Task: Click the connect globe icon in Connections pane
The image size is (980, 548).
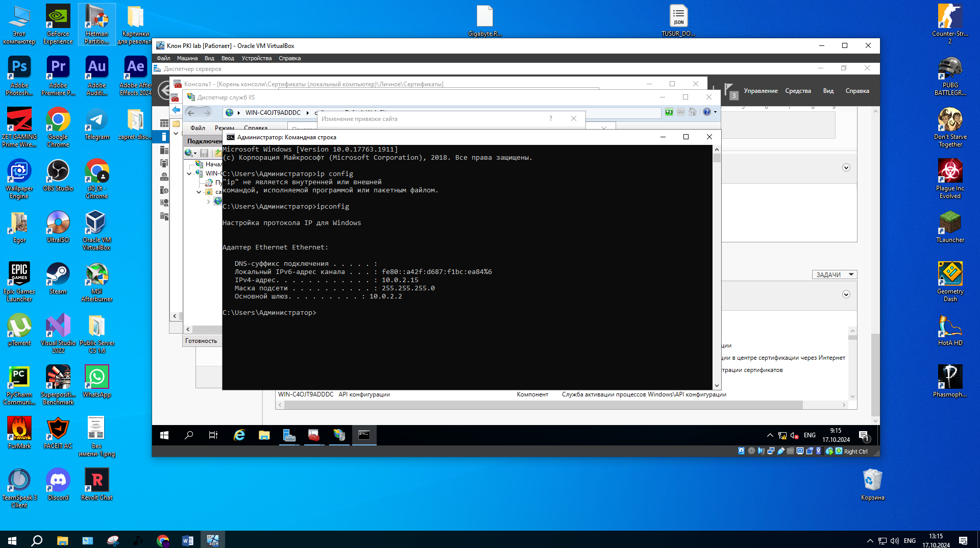Action: [189, 153]
